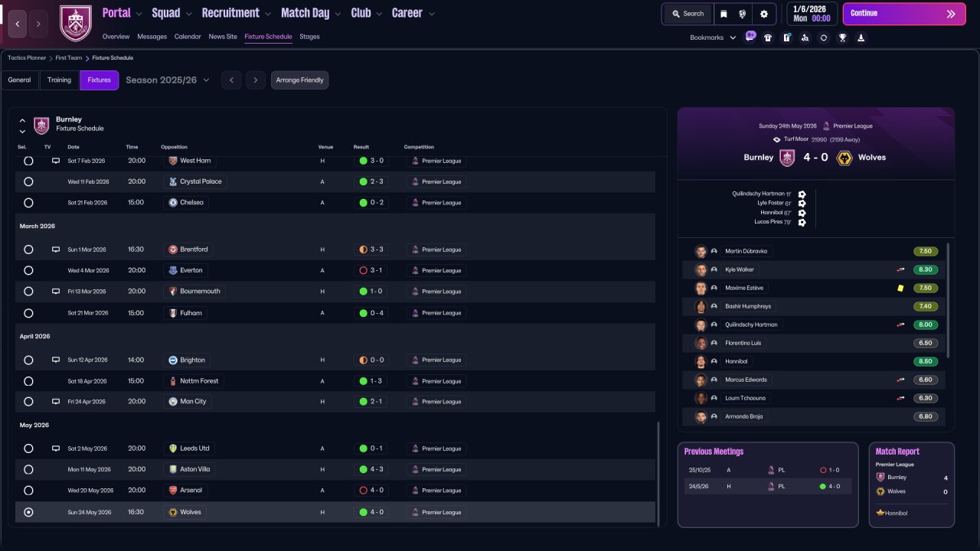Viewport: 980px width, 551px height.
Task: Select the Brighton fixture radio button
Action: click(28, 360)
